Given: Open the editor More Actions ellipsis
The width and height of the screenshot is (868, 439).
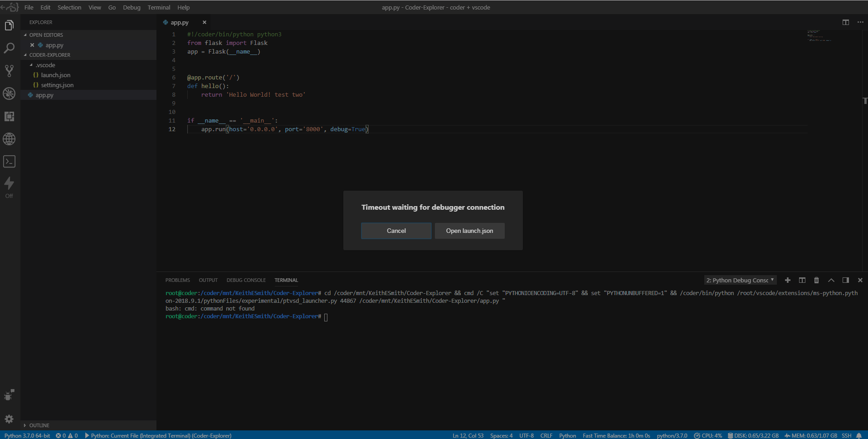Looking at the screenshot, I should [x=860, y=22].
